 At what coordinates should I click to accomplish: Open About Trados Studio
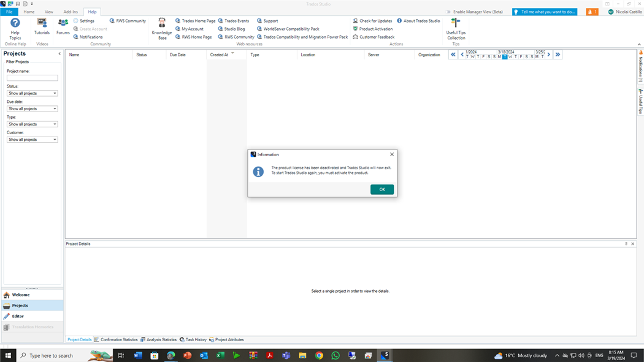[x=421, y=21]
